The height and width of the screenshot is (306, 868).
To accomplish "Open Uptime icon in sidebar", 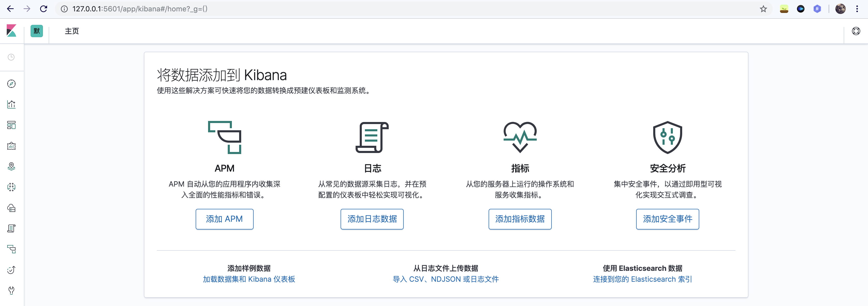I will pos(11,270).
